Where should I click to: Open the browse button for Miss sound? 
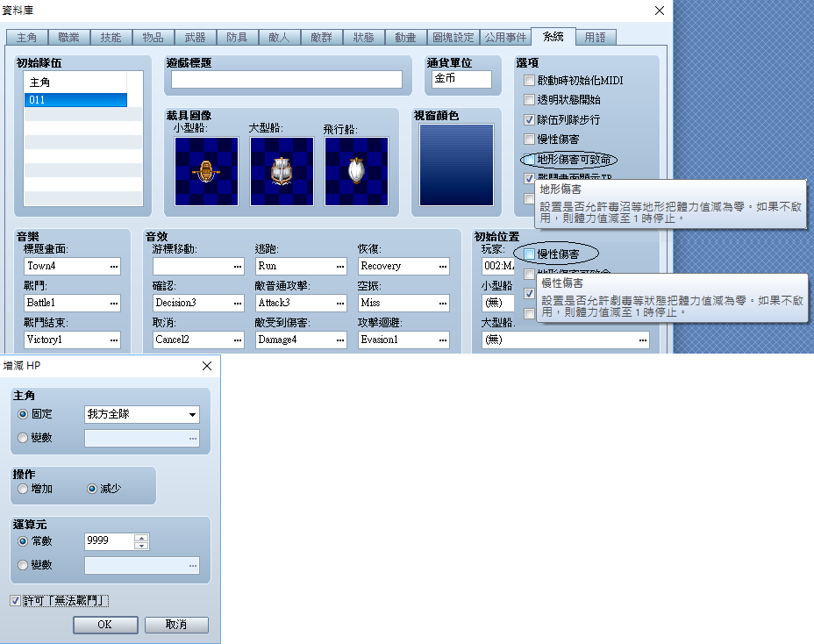click(x=443, y=304)
